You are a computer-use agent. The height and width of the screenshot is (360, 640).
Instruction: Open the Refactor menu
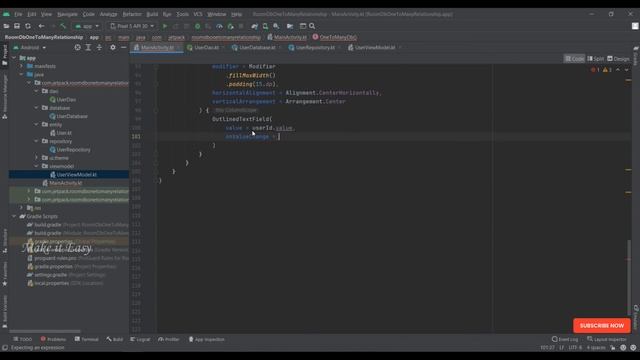tap(132, 14)
